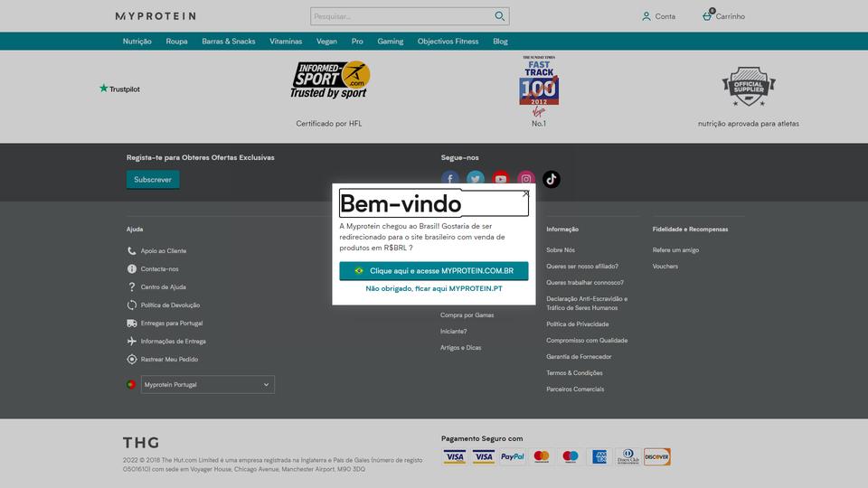Click the Official Supplier shield badge
This screenshot has height=488, width=868.
click(749, 87)
